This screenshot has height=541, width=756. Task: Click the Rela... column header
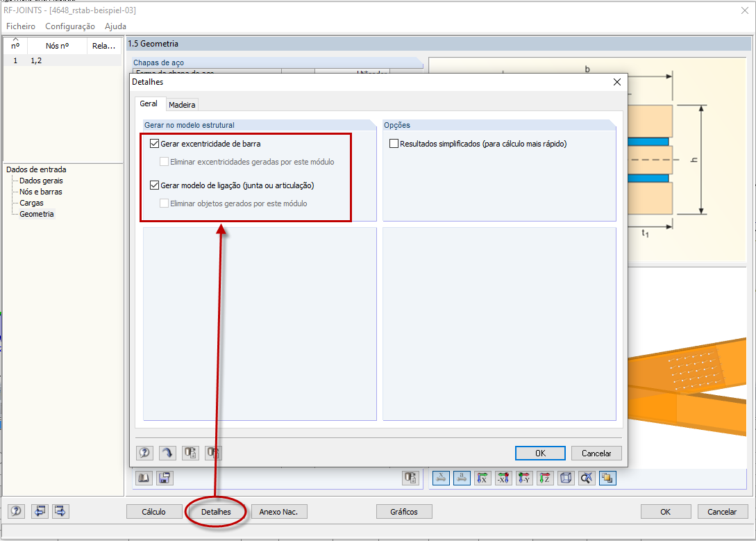point(104,46)
